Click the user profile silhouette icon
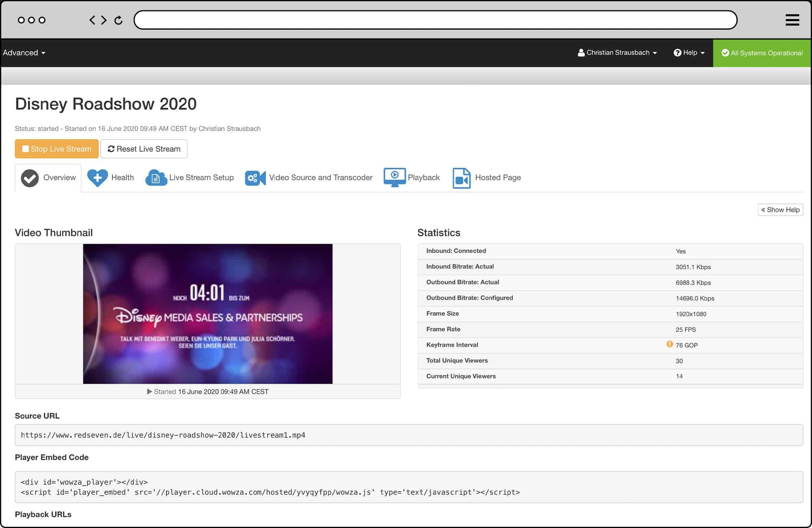This screenshot has width=812, height=528. tap(581, 52)
